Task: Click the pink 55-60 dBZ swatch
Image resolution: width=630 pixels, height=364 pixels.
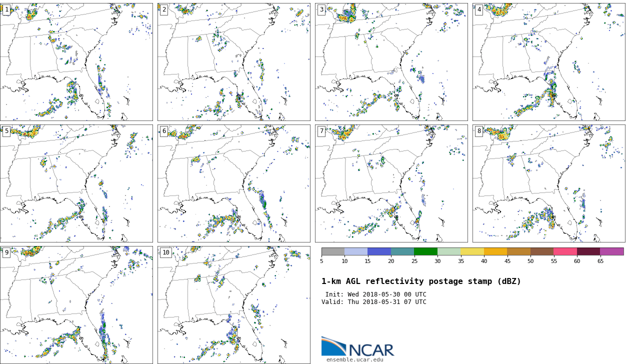Action: (x=565, y=251)
